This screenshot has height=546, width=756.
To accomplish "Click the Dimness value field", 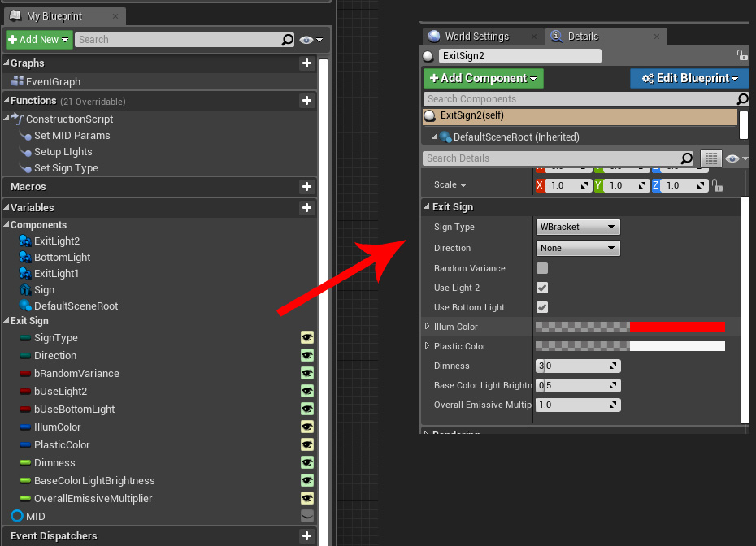I will point(578,366).
